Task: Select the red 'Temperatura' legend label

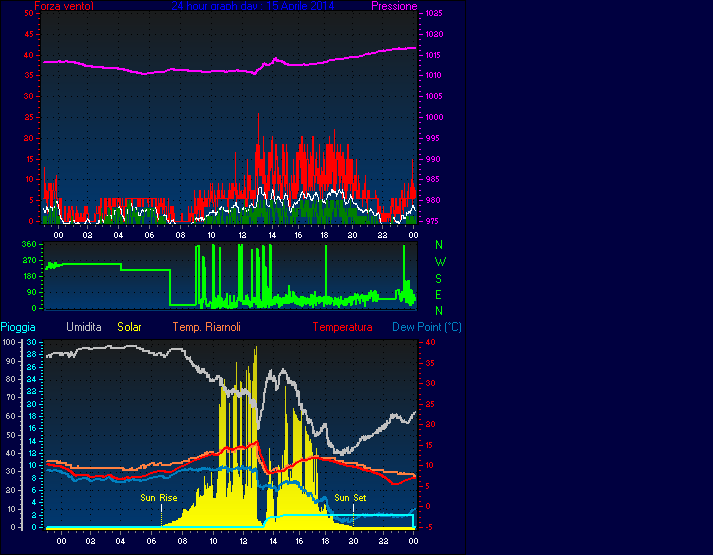Action: 342,327
